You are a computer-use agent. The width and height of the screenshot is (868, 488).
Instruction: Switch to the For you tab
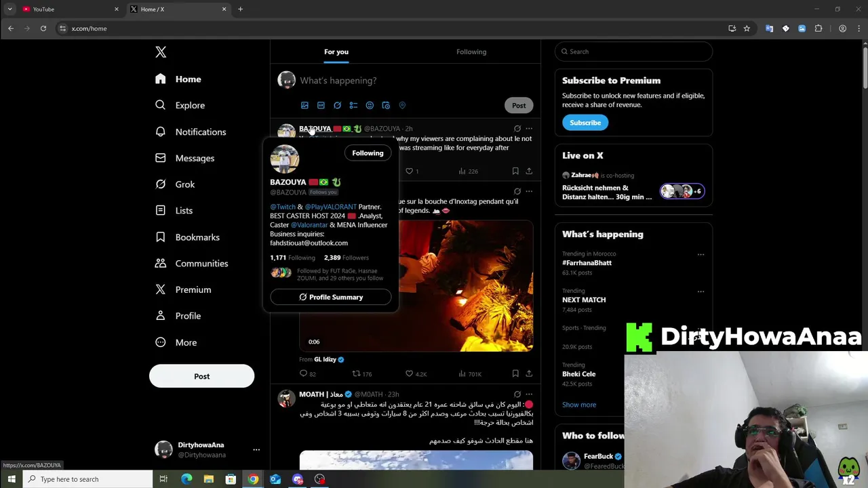336,52
